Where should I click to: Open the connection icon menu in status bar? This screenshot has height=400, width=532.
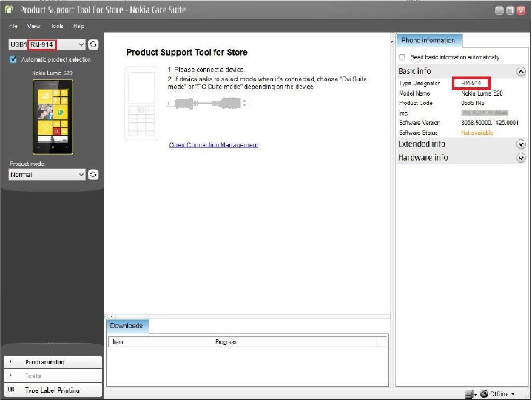pyautogui.click(x=471, y=394)
